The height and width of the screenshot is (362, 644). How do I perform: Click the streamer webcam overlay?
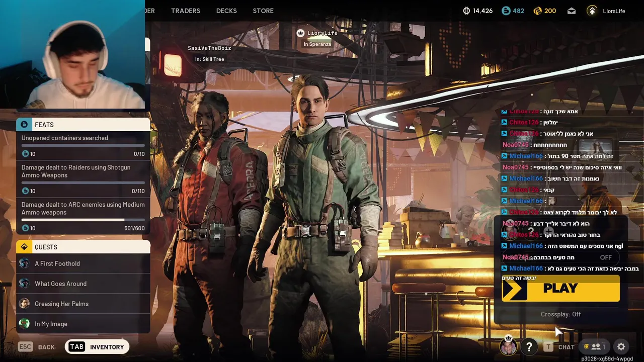[72, 54]
